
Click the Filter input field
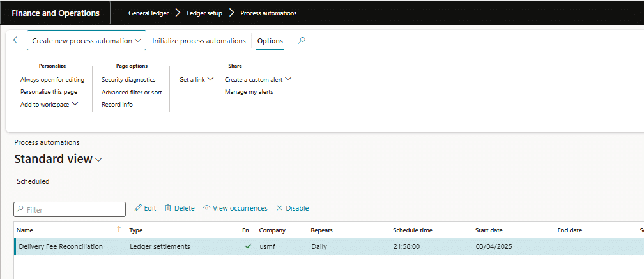pyautogui.click(x=70, y=209)
